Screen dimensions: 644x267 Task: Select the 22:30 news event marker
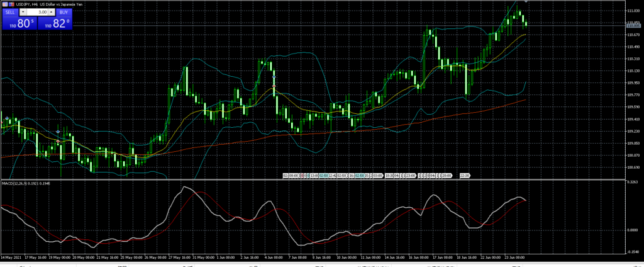tap(466, 175)
